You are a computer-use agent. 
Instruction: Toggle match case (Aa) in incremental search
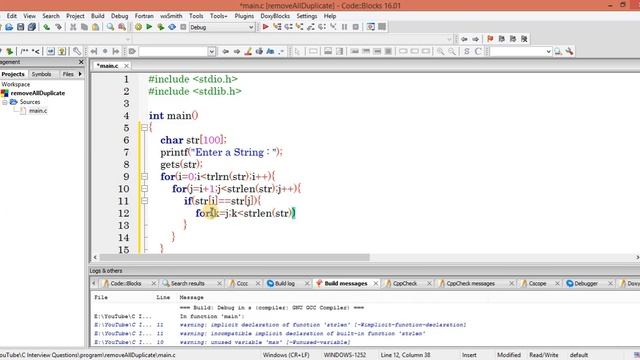pos(270,51)
